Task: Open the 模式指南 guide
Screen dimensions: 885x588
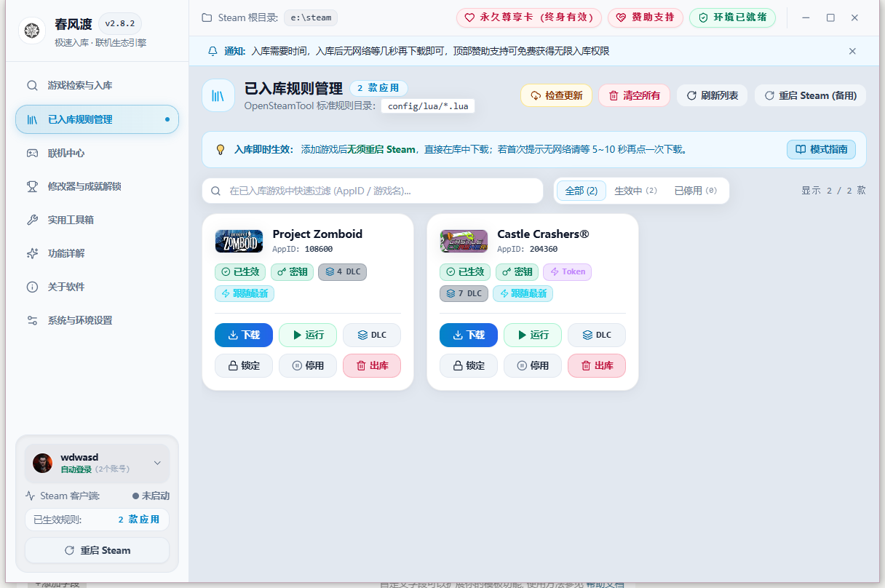Action: tap(821, 149)
